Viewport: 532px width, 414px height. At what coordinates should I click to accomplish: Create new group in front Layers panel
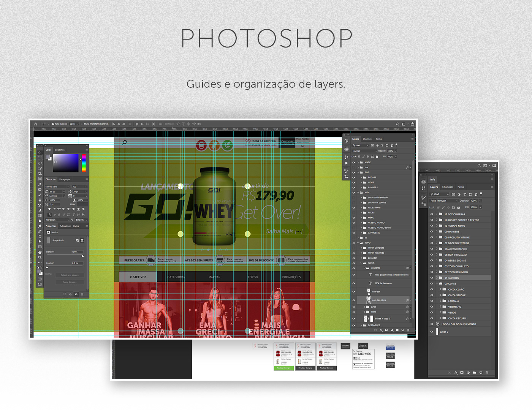click(x=397, y=330)
